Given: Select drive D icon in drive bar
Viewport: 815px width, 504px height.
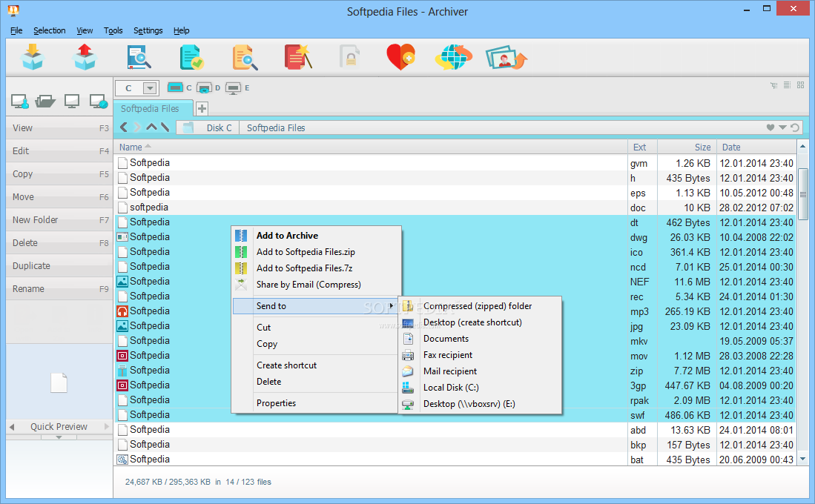Looking at the screenshot, I should (204, 87).
